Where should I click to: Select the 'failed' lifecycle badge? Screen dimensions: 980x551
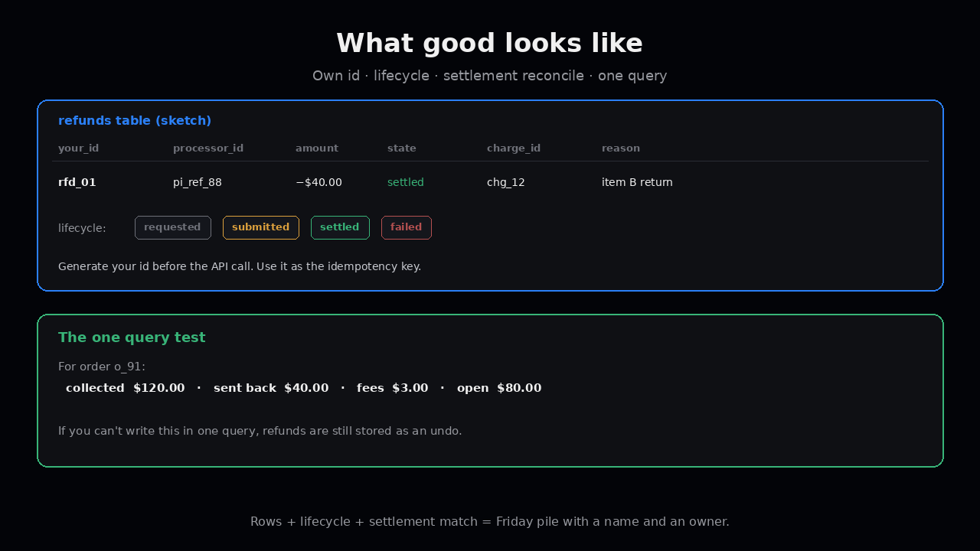[x=407, y=227]
